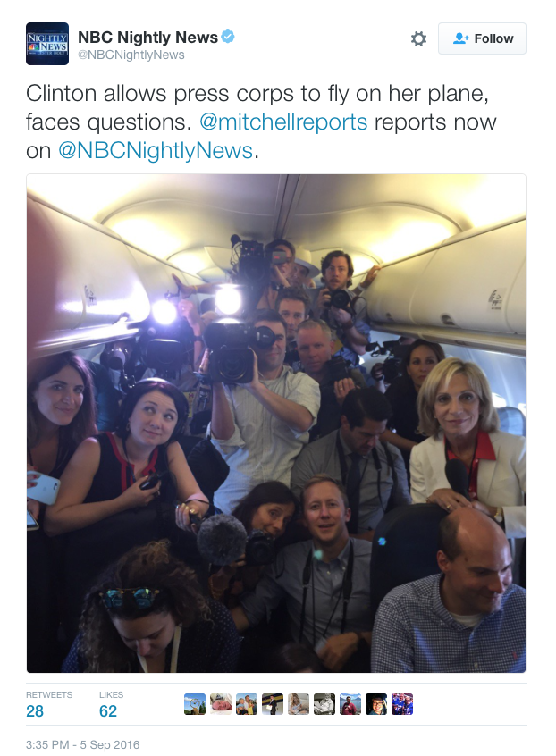This screenshot has height=756, width=556.
Task: Click the gray @NBCNightlyNews handle under the name
Action: 131,55
